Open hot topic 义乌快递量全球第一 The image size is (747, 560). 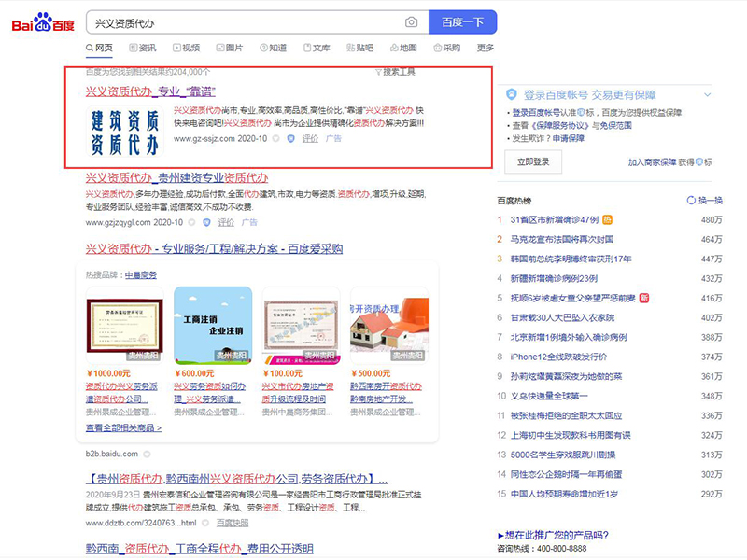pyautogui.click(x=549, y=396)
